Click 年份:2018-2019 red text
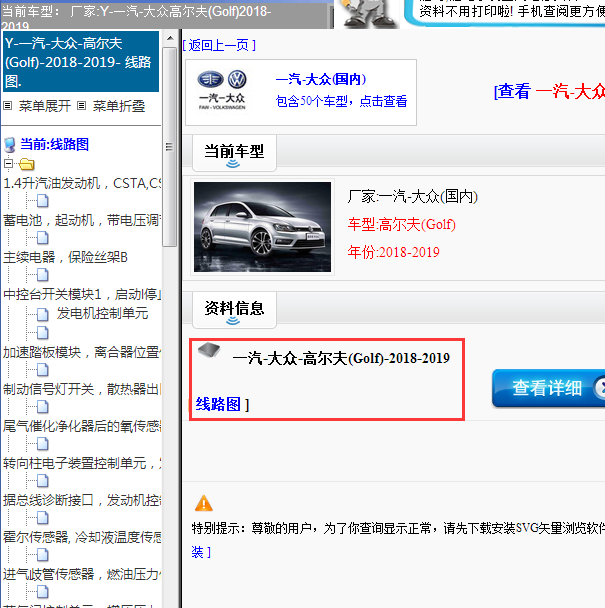This screenshot has width=605, height=608. (x=394, y=252)
